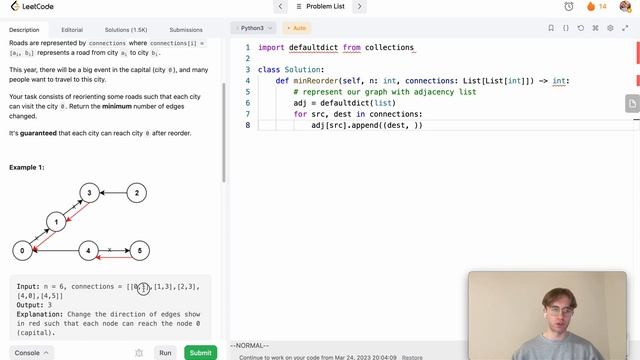Open the Python3 language dropdown
The width and height of the screenshot is (640, 360).
coord(253,28)
